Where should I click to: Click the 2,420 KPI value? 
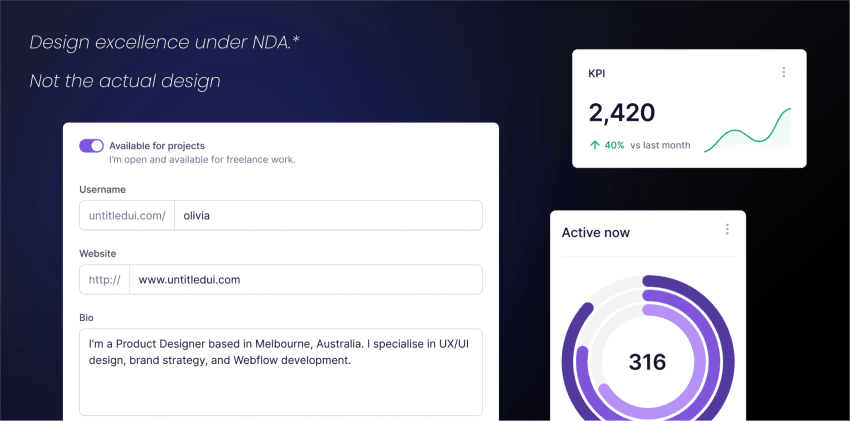pyautogui.click(x=622, y=112)
